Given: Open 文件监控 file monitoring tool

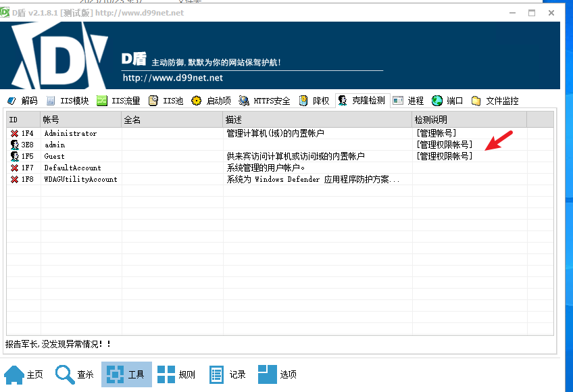Looking at the screenshot, I should 495,101.
